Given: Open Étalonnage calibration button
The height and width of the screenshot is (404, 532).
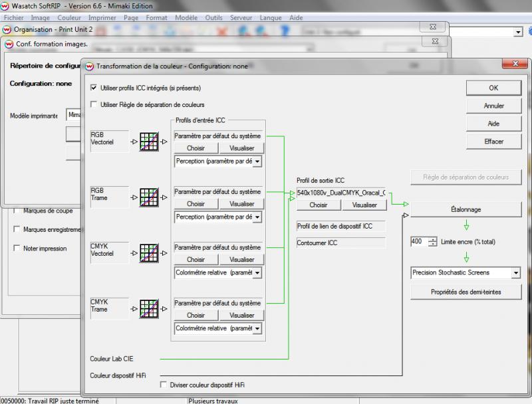Looking at the screenshot, I should [466, 209].
